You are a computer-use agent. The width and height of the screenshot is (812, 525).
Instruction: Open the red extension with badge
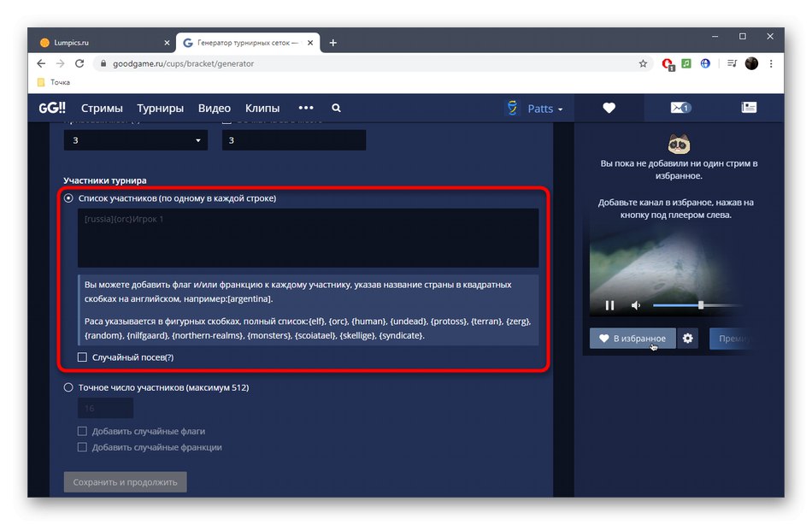[668, 64]
